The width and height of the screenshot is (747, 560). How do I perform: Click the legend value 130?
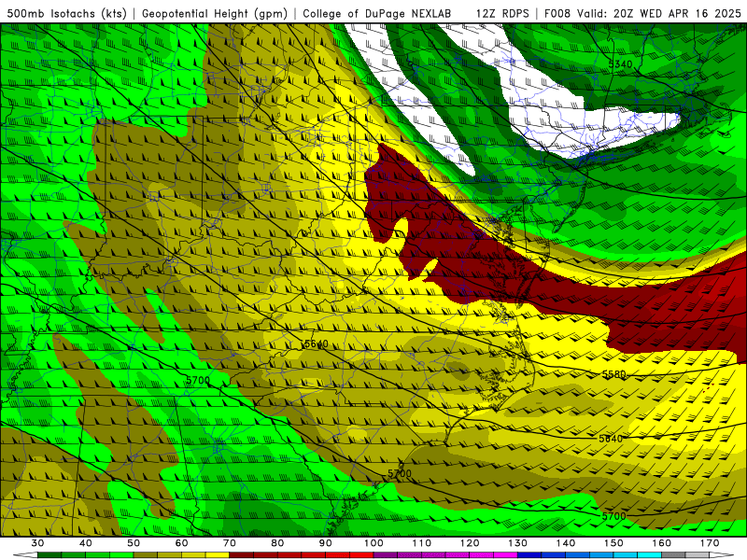(517, 543)
